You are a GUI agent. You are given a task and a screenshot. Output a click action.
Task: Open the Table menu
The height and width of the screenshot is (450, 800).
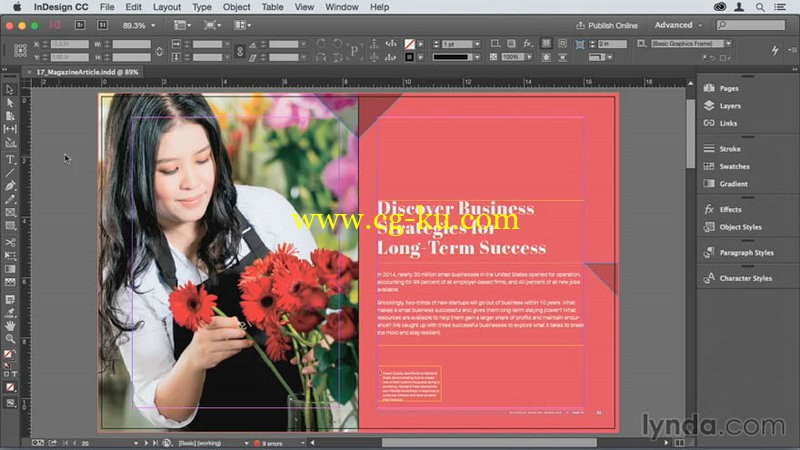[x=272, y=7]
